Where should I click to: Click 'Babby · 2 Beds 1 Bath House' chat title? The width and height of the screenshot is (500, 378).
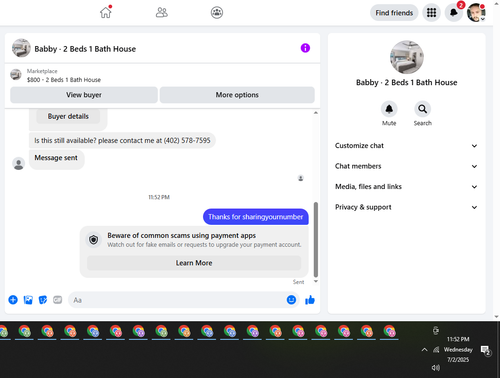pyautogui.click(x=85, y=49)
